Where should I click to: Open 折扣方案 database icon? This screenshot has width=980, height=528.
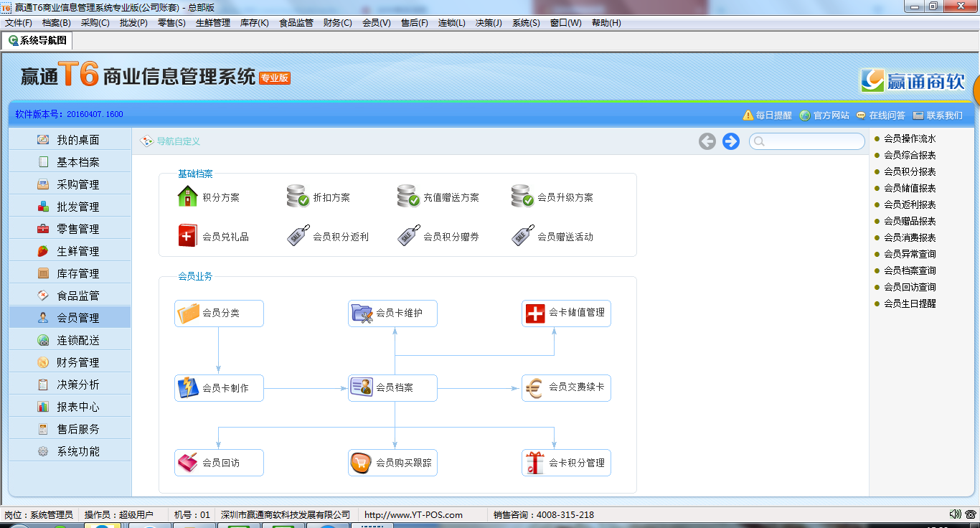click(297, 197)
